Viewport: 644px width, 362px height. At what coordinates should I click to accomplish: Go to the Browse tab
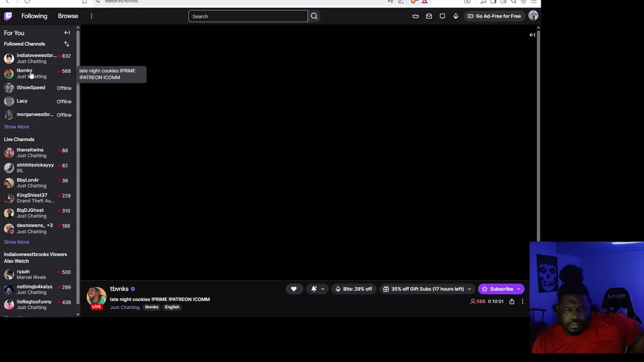68,16
